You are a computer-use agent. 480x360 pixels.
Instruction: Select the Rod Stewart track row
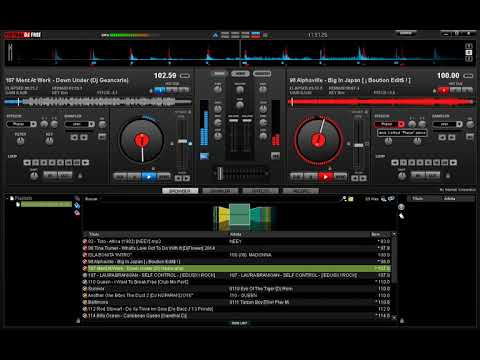tap(237, 309)
